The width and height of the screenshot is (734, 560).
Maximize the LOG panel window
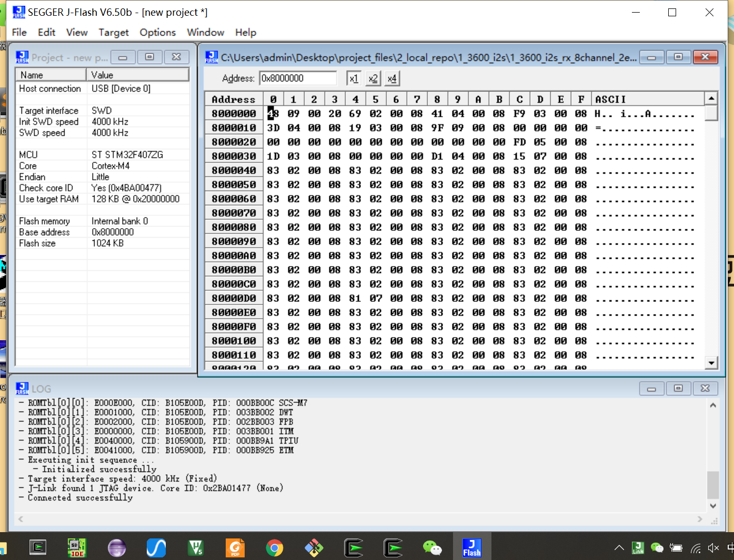click(678, 388)
